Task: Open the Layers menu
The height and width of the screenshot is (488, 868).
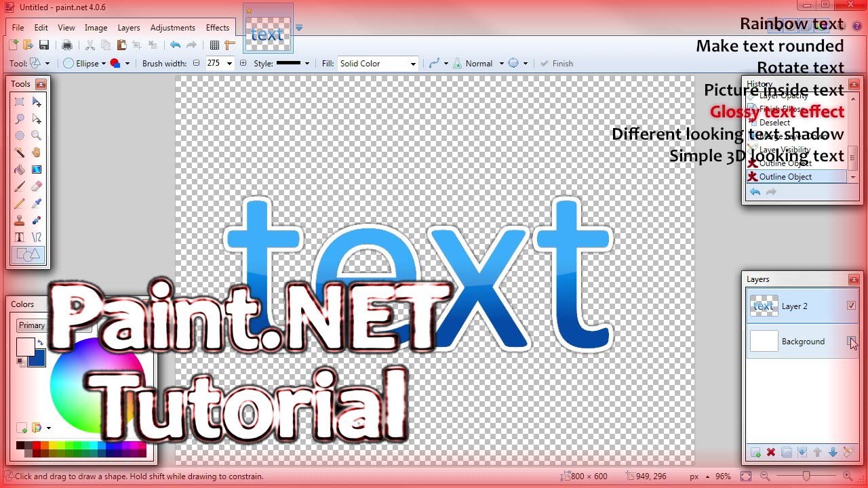Action: pyautogui.click(x=129, y=28)
